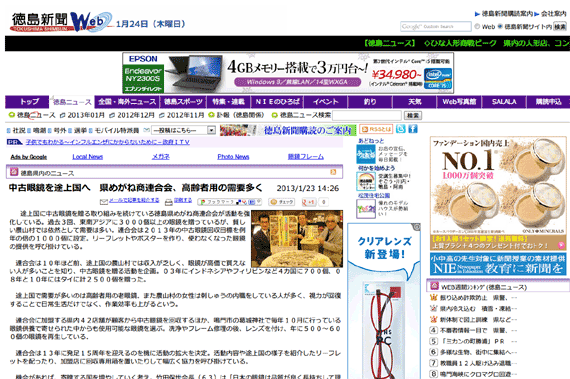Click the チェック share button

[x=281, y=202]
